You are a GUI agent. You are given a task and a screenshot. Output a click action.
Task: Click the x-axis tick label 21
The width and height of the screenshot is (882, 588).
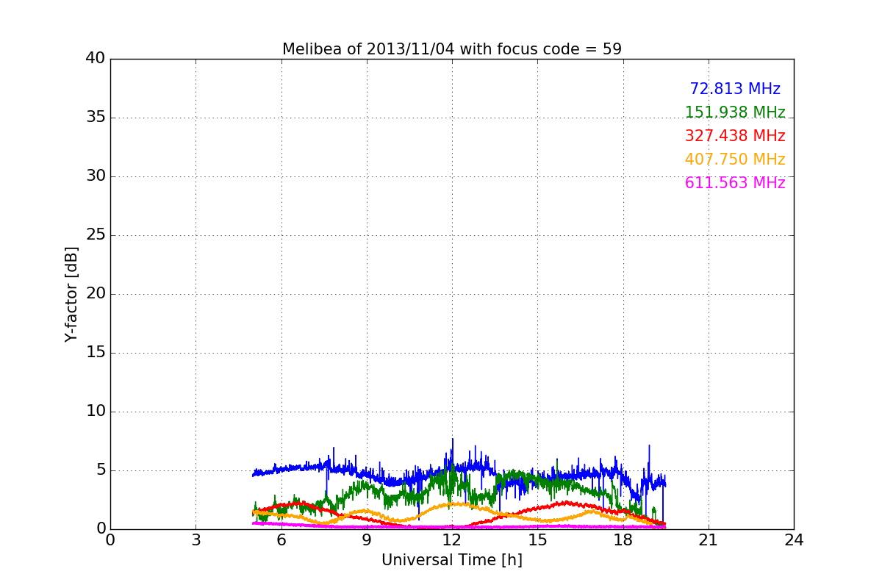pos(709,540)
